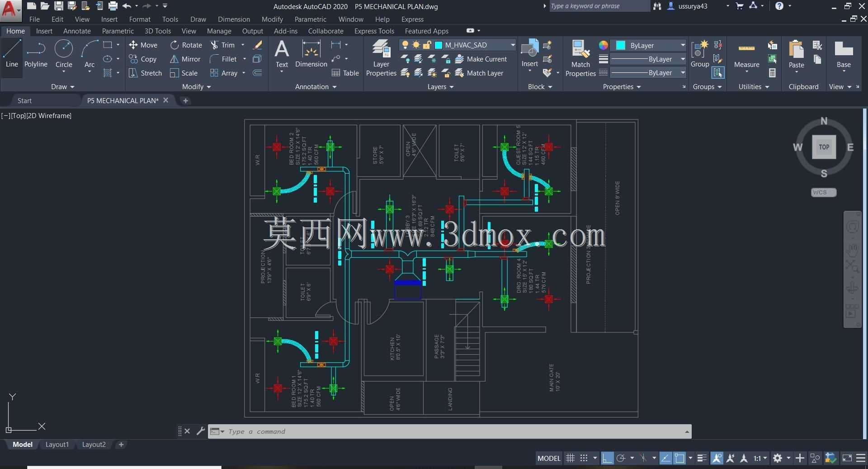The width and height of the screenshot is (868, 469).
Task: Open the Dimension menu
Action: click(x=234, y=19)
